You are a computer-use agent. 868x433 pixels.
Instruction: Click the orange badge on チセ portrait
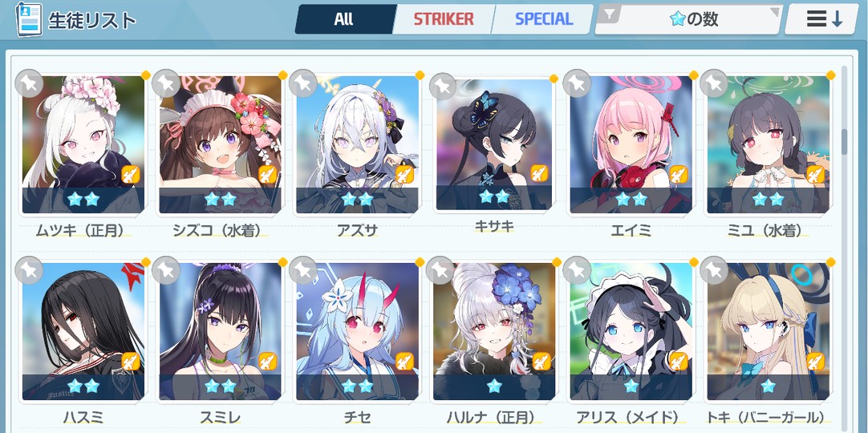pyautogui.click(x=404, y=361)
